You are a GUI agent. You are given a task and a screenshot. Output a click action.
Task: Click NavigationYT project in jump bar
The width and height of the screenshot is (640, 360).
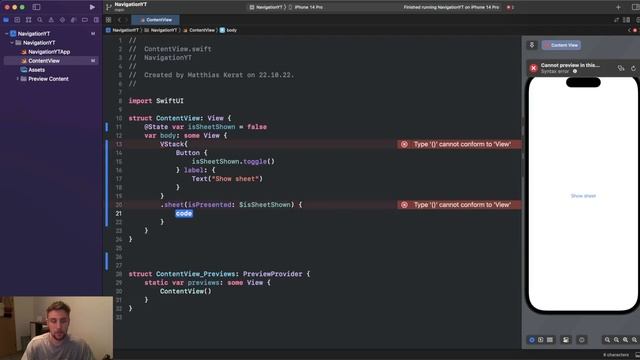coord(122,30)
